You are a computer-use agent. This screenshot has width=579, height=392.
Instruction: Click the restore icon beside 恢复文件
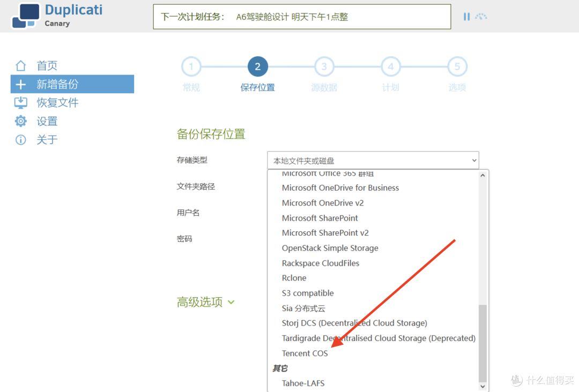pos(21,102)
